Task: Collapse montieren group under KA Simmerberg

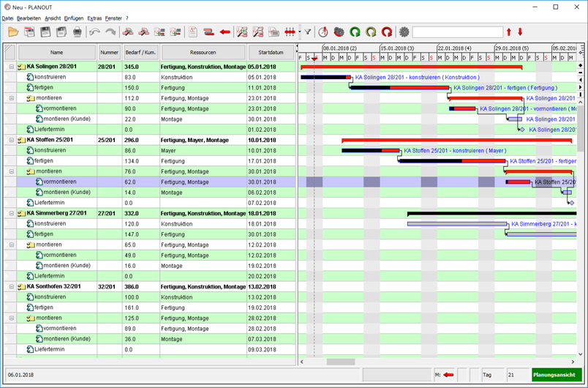Action: pos(11,245)
